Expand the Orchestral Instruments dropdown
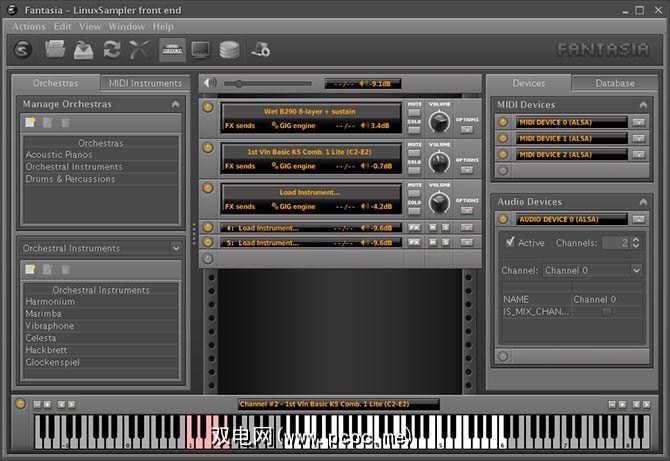The height and width of the screenshot is (461, 670). (x=176, y=248)
